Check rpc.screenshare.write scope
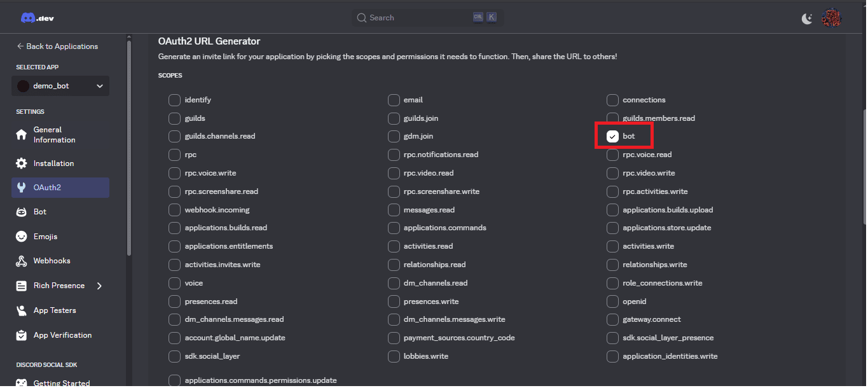 [394, 191]
